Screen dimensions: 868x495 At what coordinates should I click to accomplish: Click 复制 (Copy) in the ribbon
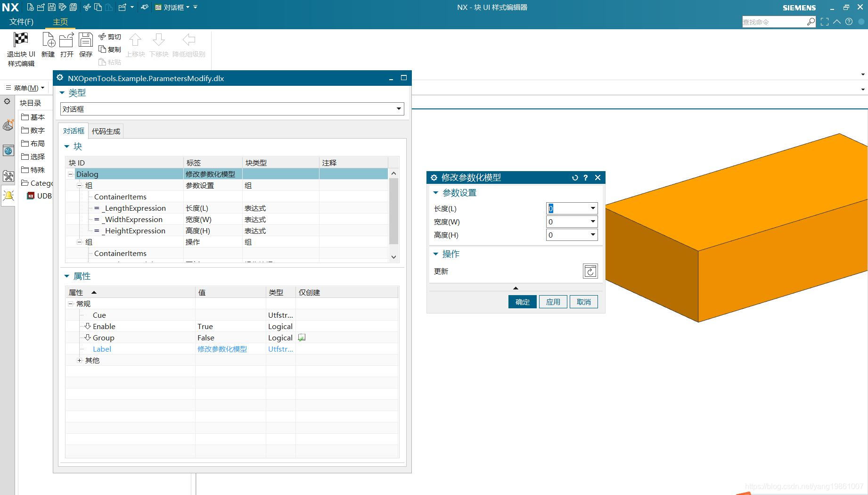tap(110, 49)
